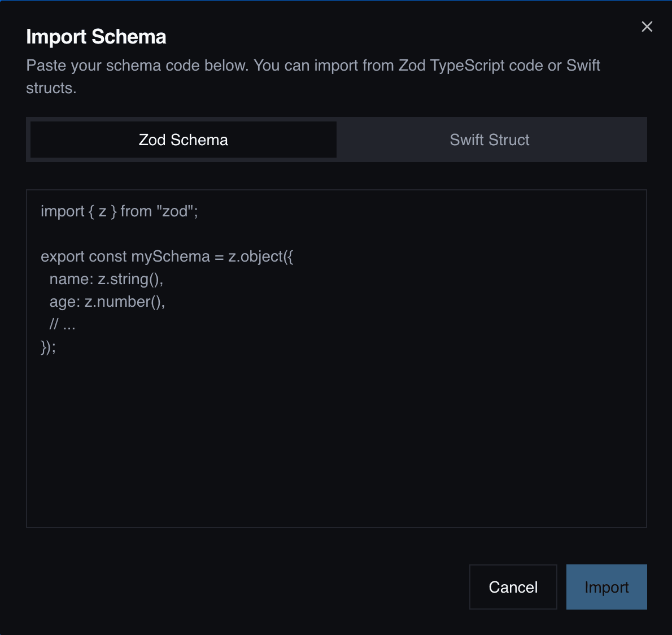The height and width of the screenshot is (635, 672).
Task: Switch to the Swift Struct tab
Action: tap(489, 140)
